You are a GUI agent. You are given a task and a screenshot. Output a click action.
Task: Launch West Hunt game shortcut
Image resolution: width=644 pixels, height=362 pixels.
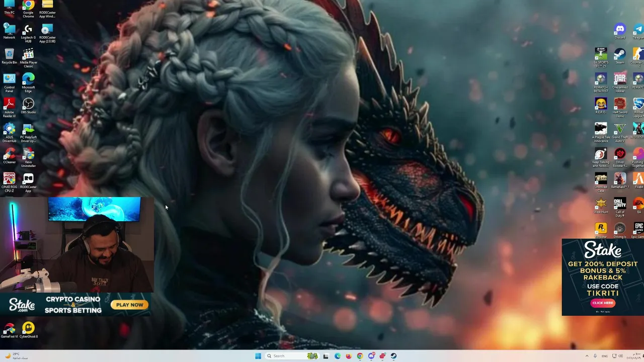pyautogui.click(x=601, y=206)
